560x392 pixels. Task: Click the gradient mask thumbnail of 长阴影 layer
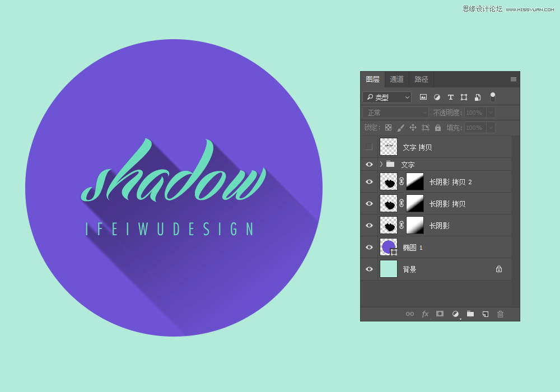(x=415, y=226)
